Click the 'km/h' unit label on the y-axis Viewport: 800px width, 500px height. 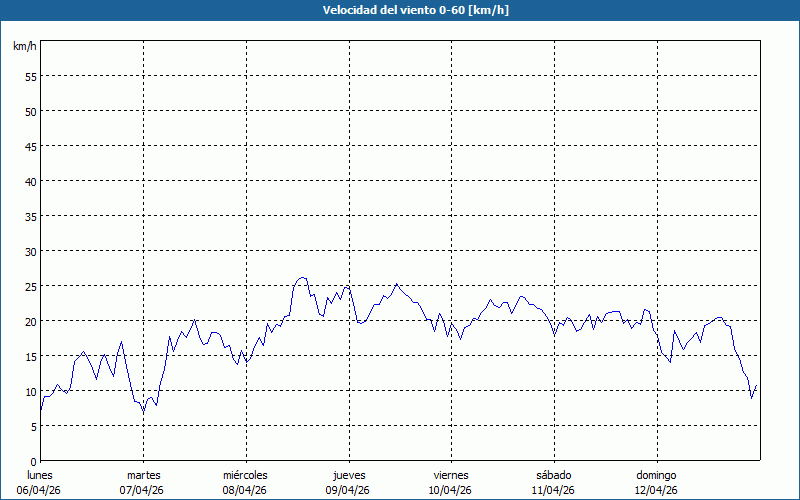(x=25, y=47)
